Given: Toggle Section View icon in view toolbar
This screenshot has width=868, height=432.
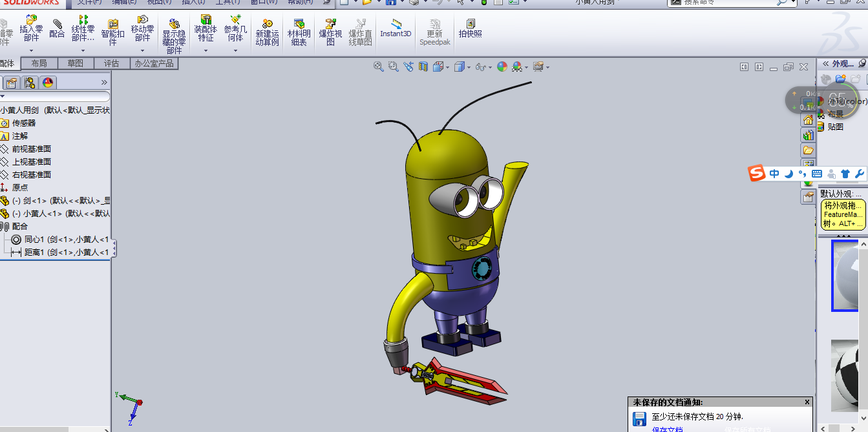Looking at the screenshot, I should pyautogui.click(x=423, y=67).
